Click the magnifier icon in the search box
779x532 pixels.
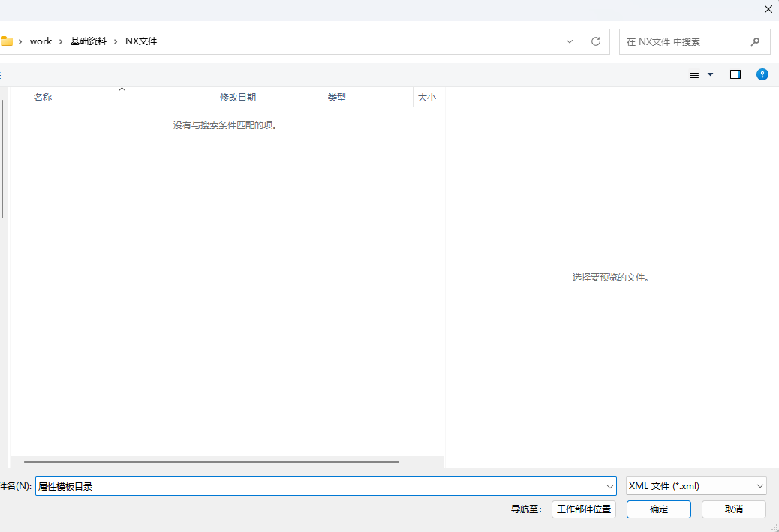(x=755, y=41)
